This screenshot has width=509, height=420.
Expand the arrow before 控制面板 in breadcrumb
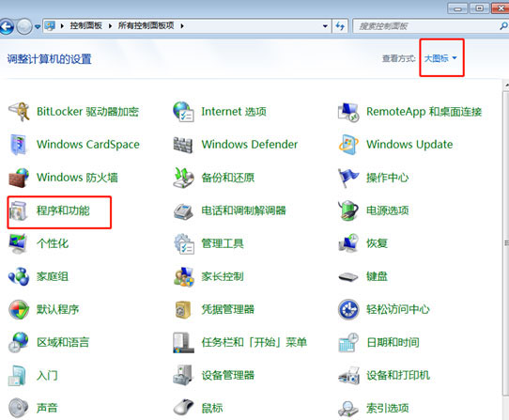pyautogui.click(x=62, y=26)
